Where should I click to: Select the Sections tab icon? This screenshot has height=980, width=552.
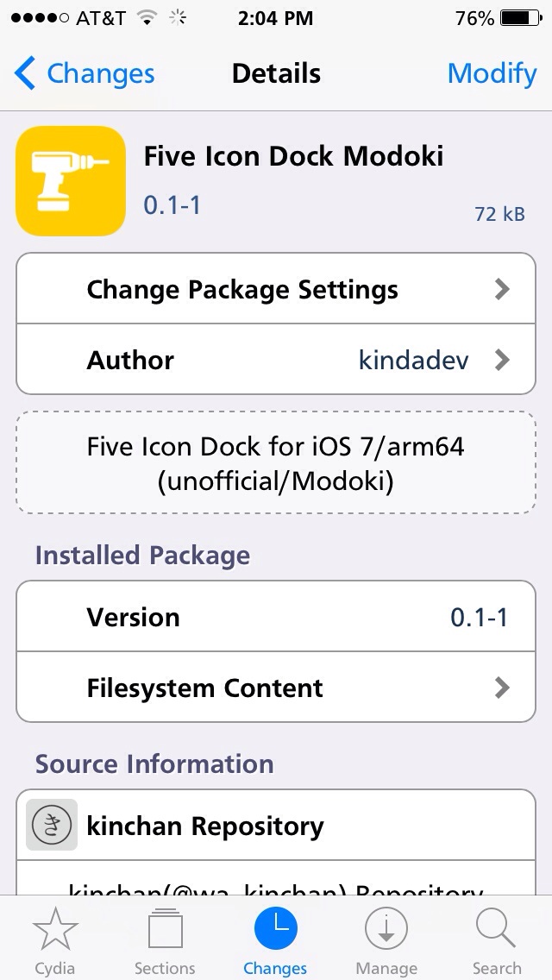tap(165, 936)
